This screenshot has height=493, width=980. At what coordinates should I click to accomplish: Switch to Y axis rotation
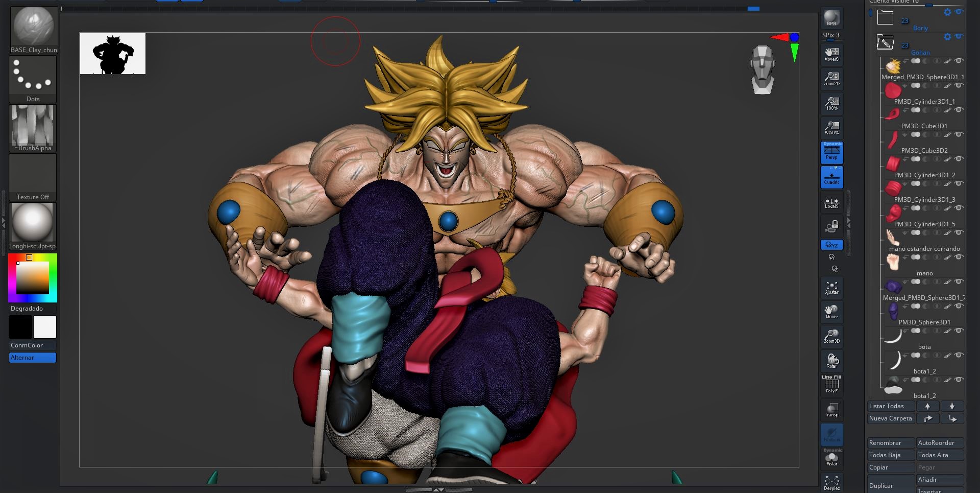tap(832, 257)
